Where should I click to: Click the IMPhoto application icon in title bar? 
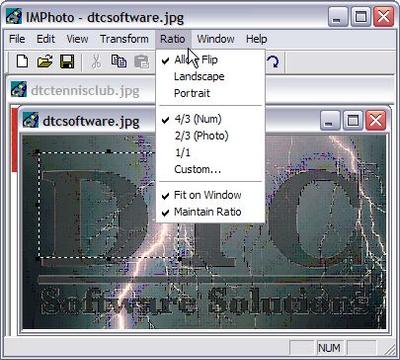[14, 17]
